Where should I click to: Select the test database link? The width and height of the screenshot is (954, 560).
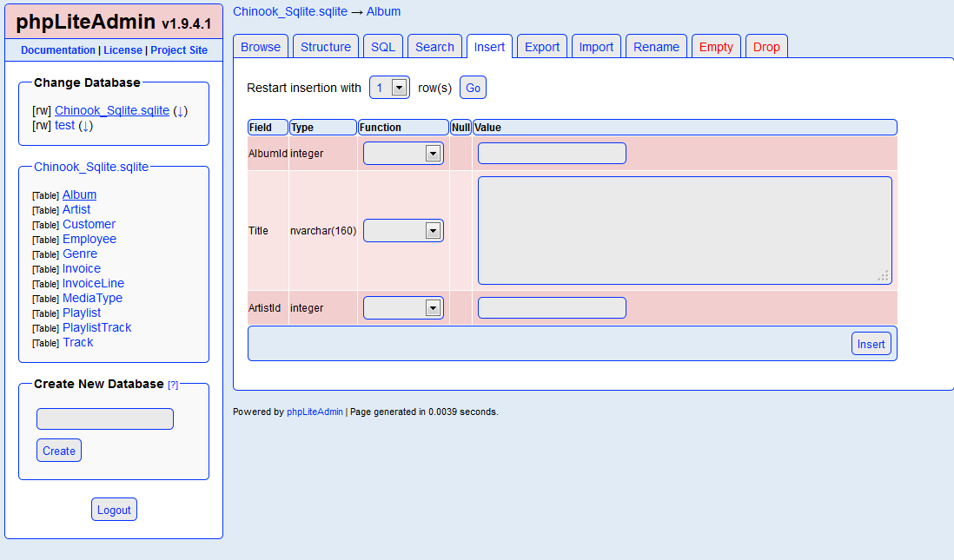point(64,125)
